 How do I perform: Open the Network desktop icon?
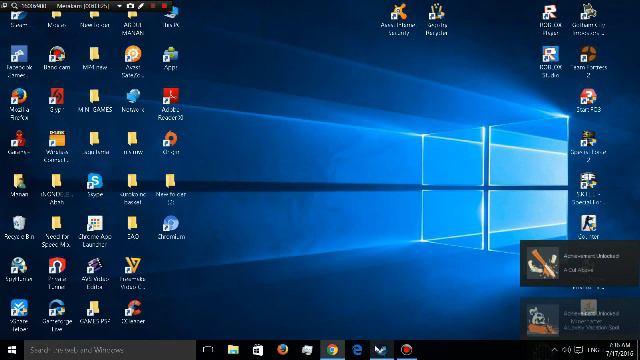[133, 100]
